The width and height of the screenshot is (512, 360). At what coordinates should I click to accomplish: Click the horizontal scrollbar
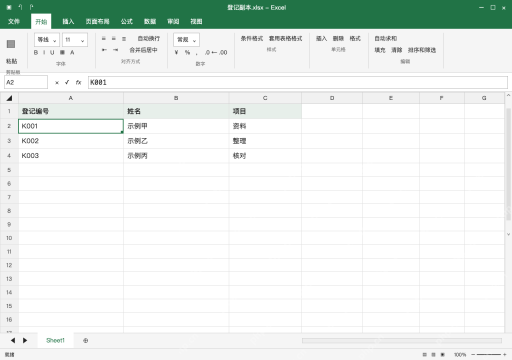(x=402, y=341)
